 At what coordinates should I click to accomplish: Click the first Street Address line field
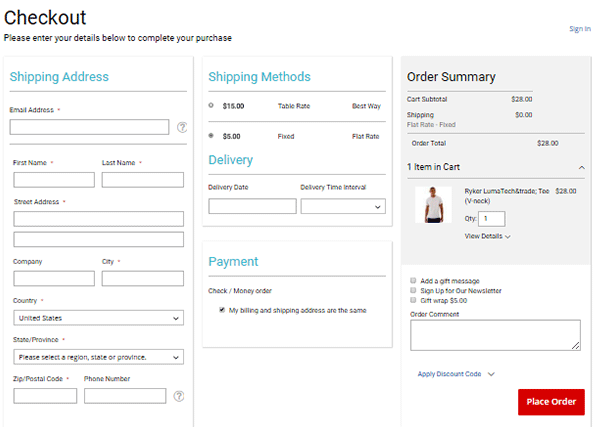pos(98,219)
